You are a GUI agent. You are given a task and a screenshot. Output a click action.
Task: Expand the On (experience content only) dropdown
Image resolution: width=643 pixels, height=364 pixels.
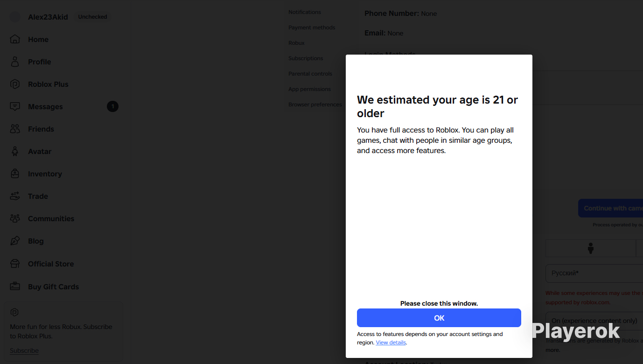click(594, 321)
